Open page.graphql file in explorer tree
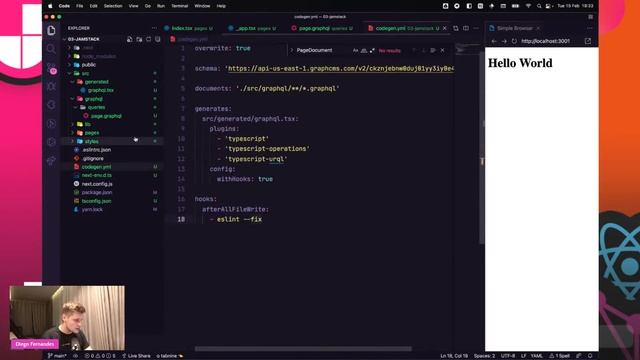Screen dimensions: 640x360 106,116
